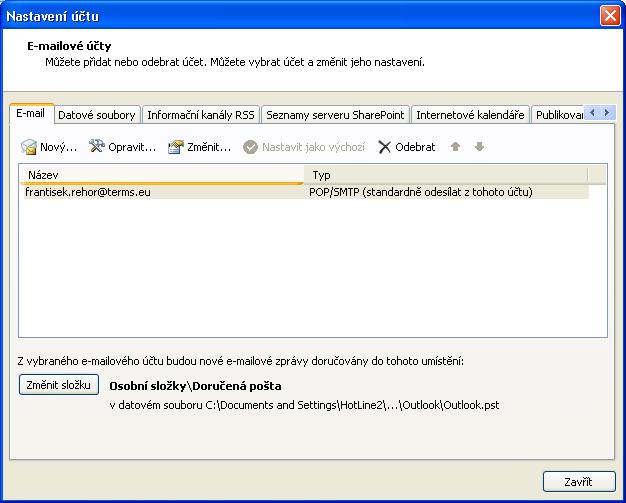Click the Zavřít button
Viewport: 626px width, 503px height.
[x=578, y=481]
